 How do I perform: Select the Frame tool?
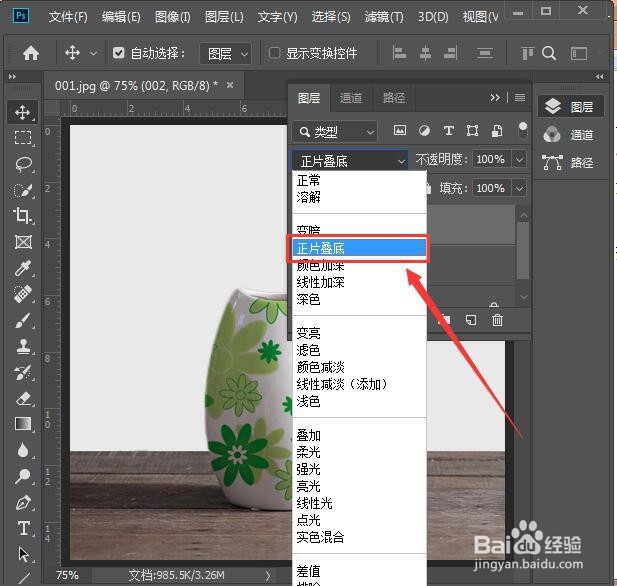point(23,242)
